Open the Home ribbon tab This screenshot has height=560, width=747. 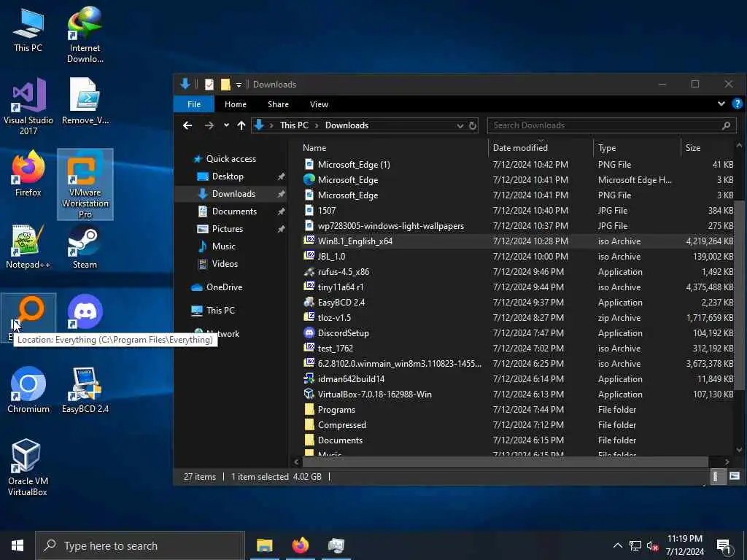tap(236, 104)
